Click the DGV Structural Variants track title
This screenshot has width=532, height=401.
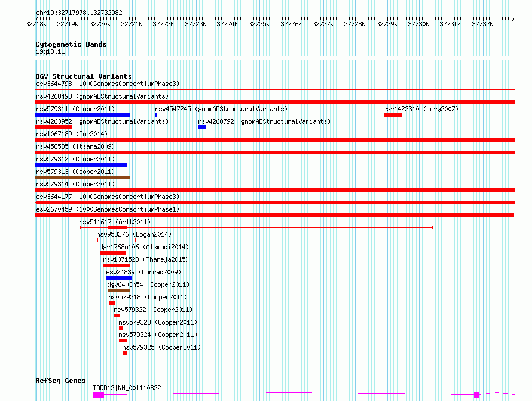pos(84,76)
